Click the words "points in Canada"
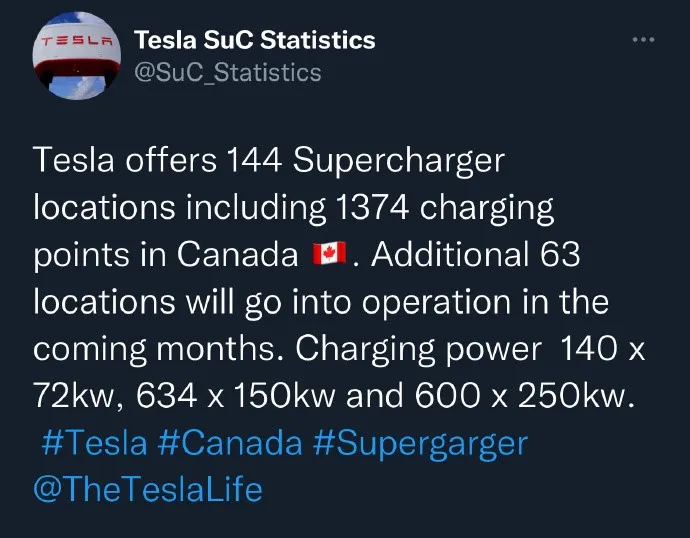 (166, 256)
